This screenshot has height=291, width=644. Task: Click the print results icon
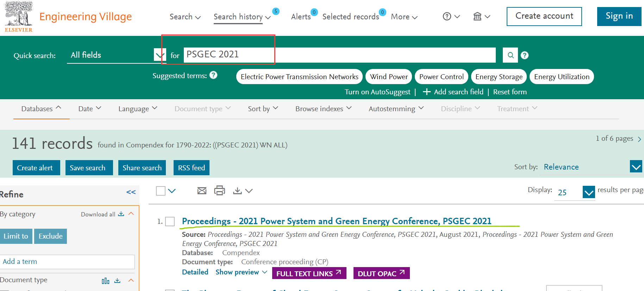[x=219, y=190]
